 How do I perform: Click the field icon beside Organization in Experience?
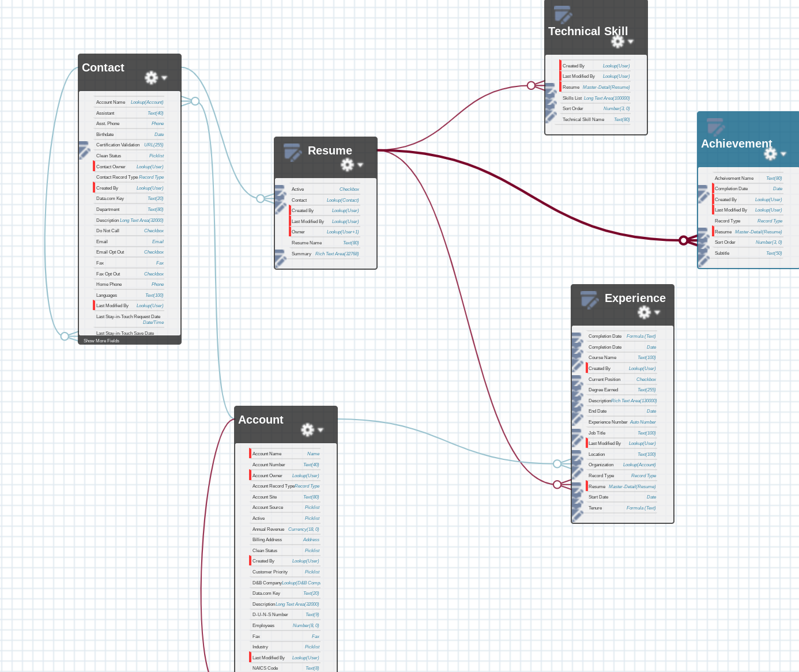pos(578,465)
